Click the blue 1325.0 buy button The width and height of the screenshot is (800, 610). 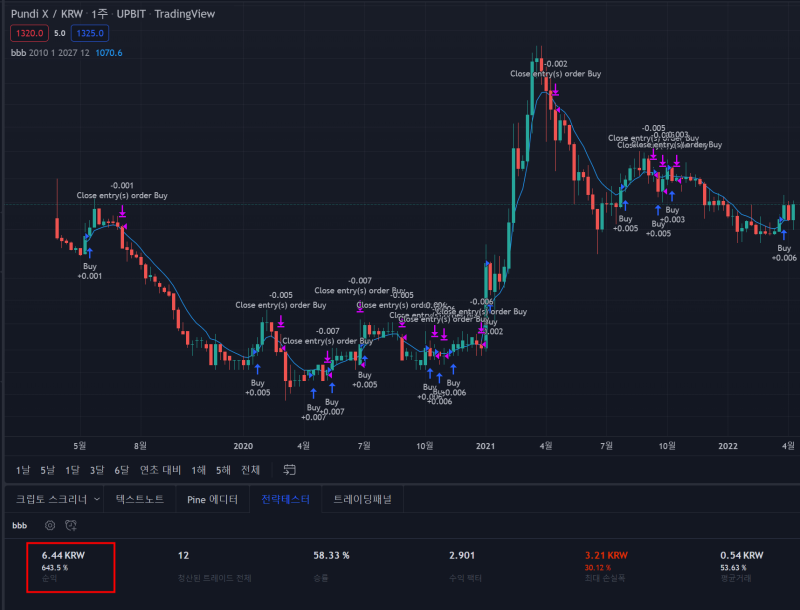(x=90, y=33)
